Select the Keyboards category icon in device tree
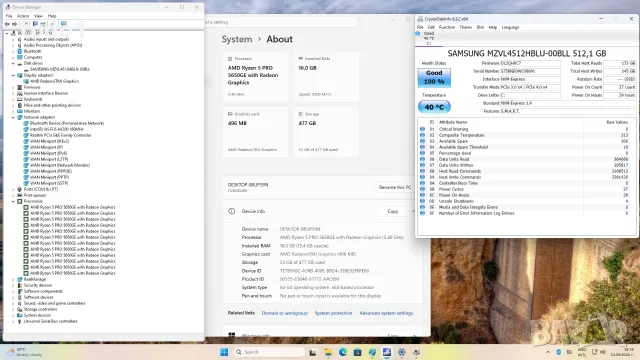The height and width of the screenshot is (360, 640). pos(20,99)
